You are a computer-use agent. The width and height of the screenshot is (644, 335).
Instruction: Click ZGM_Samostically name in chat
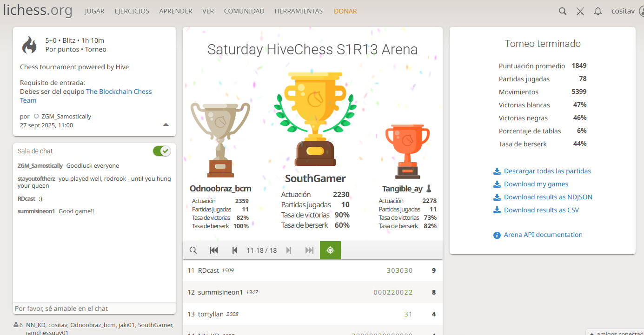pyautogui.click(x=40, y=166)
